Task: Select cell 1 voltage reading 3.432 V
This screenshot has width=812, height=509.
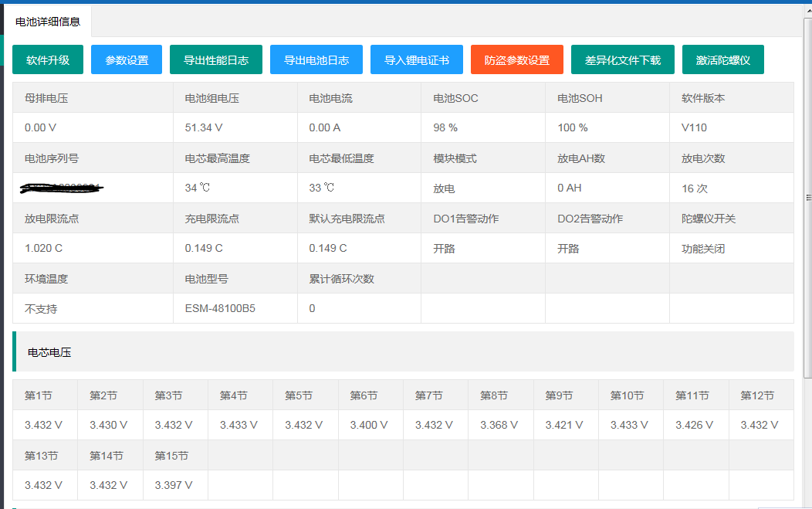Action: [x=44, y=424]
